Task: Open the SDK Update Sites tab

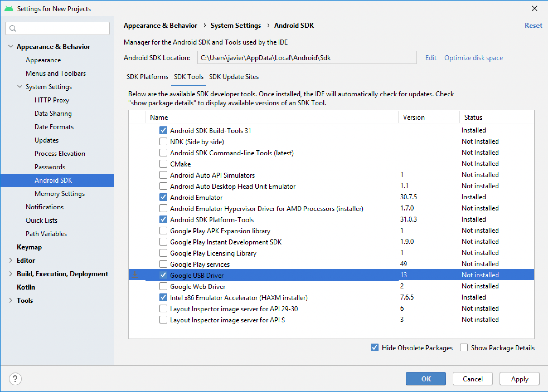Action: [x=234, y=77]
